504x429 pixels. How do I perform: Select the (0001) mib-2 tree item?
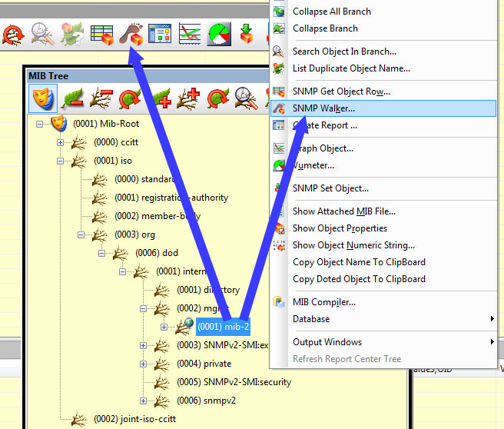223,327
